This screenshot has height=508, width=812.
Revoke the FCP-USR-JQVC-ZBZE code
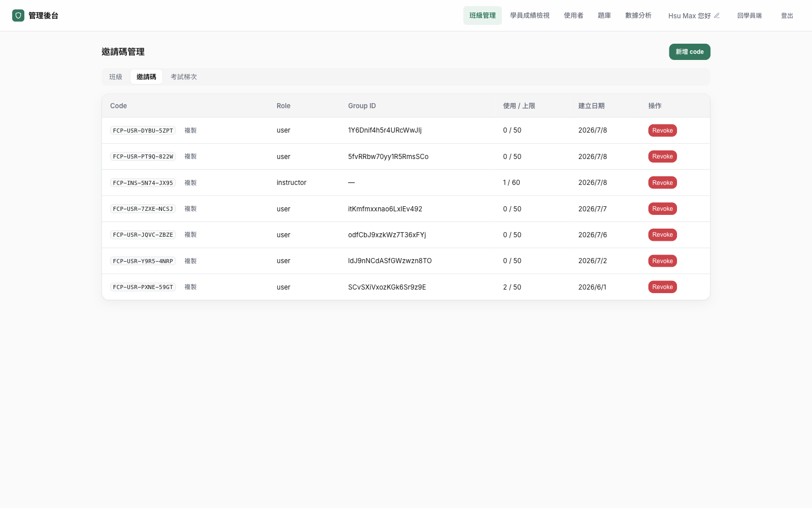662,235
